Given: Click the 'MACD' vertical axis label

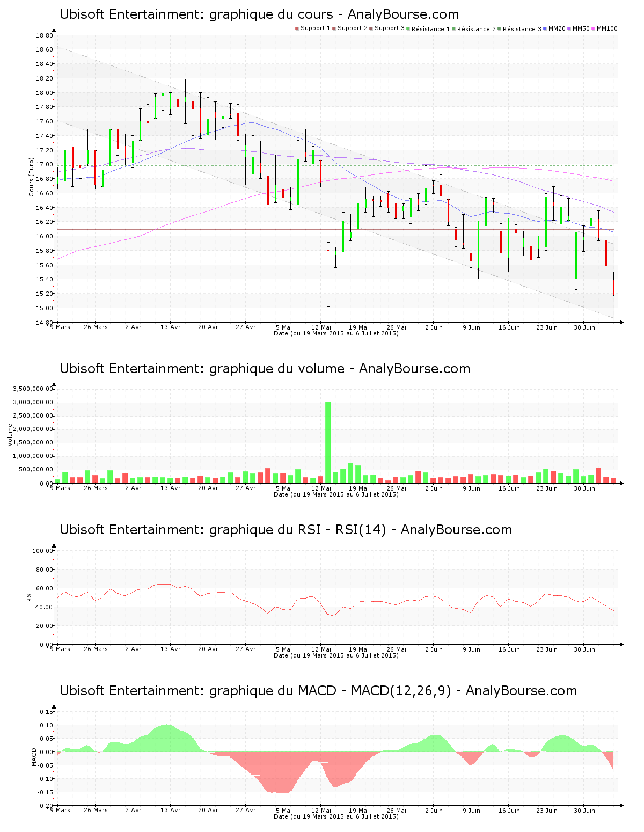Looking at the screenshot, I should [x=34, y=757].
